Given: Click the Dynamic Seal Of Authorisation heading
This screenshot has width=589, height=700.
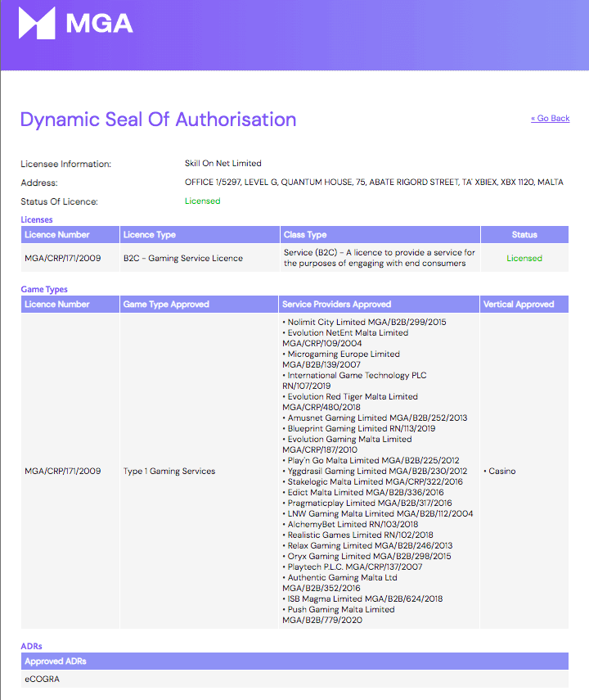Looking at the screenshot, I should pos(159,120).
